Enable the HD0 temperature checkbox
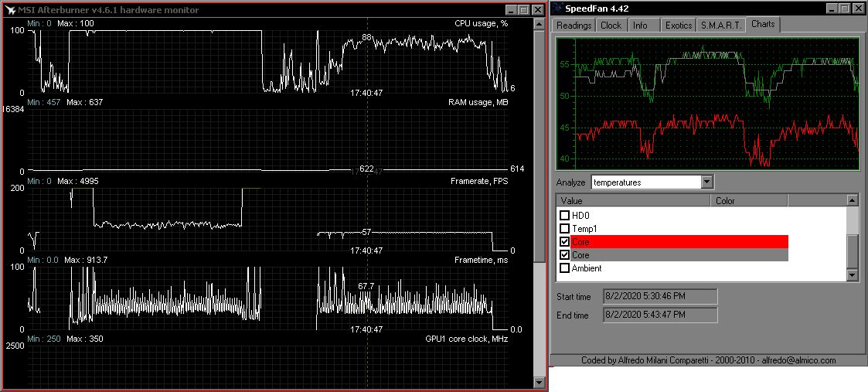Screen dimensions: 868x392 (x=564, y=216)
